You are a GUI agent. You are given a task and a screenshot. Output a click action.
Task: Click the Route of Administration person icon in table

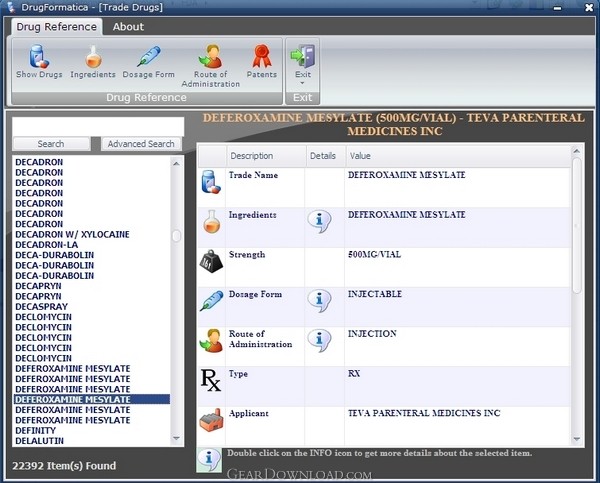click(211, 341)
